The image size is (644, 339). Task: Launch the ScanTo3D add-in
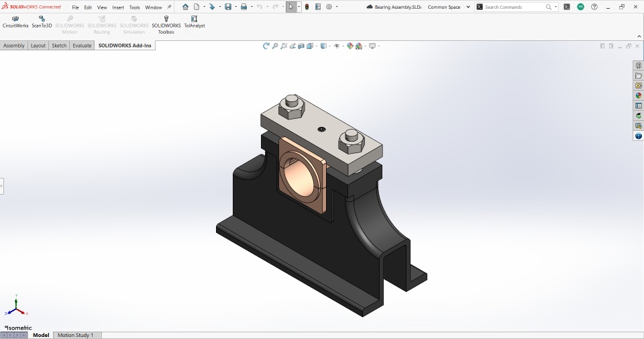tap(42, 22)
